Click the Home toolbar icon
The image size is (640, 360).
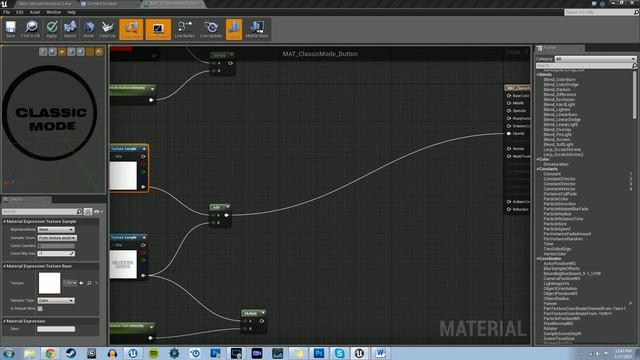[89, 29]
